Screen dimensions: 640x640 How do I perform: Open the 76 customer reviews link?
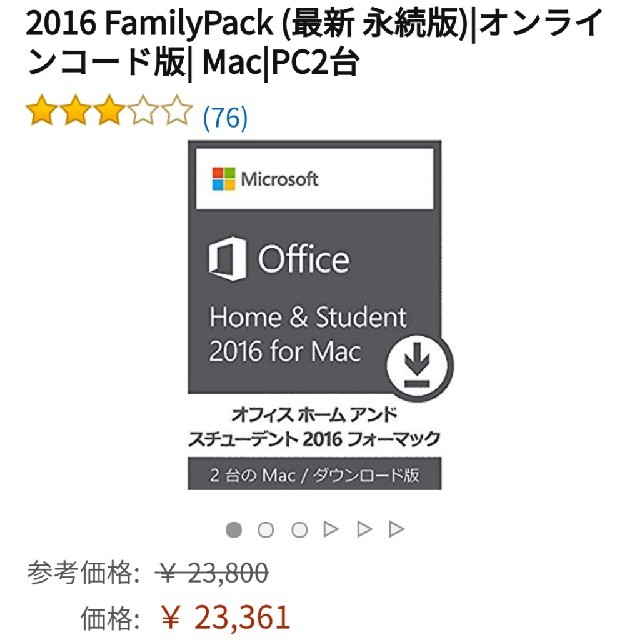[x=225, y=118]
